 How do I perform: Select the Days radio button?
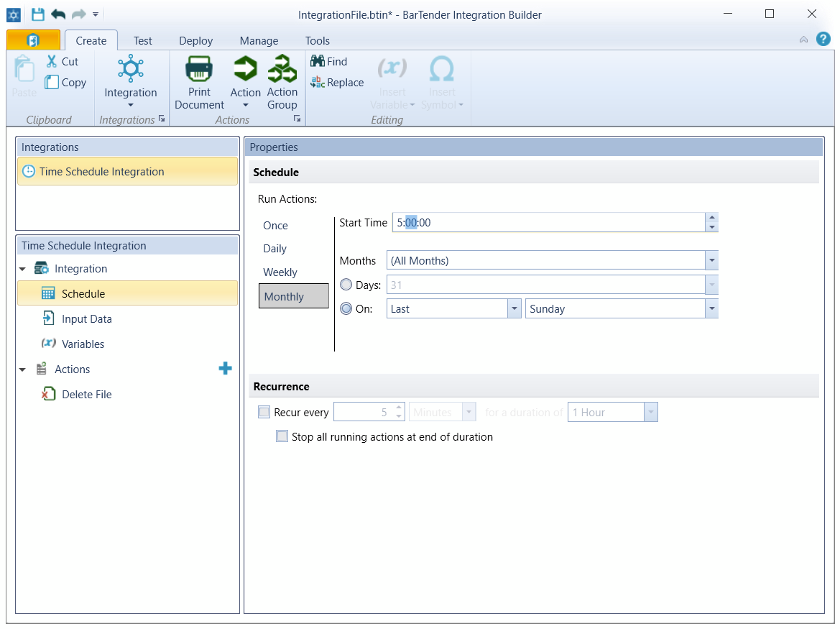click(346, 285)
